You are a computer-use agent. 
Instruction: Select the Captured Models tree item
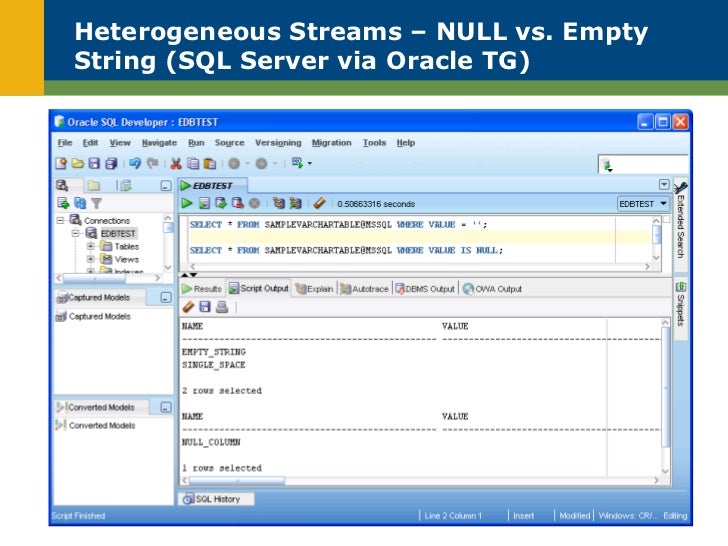[x=93, y=316]
